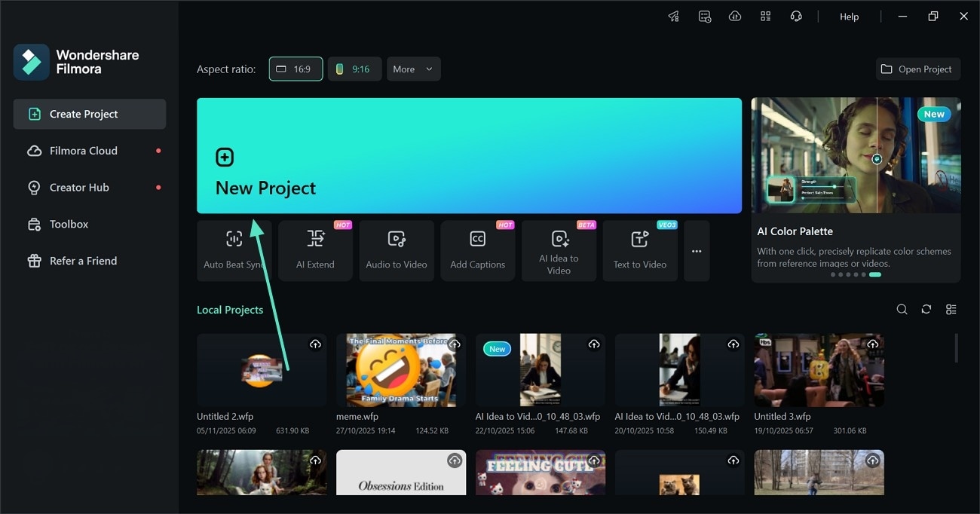Open the Obsessions Edition project thumbnail
The width and height of the screenshot is (980, 514).
(x=401, y=473)
